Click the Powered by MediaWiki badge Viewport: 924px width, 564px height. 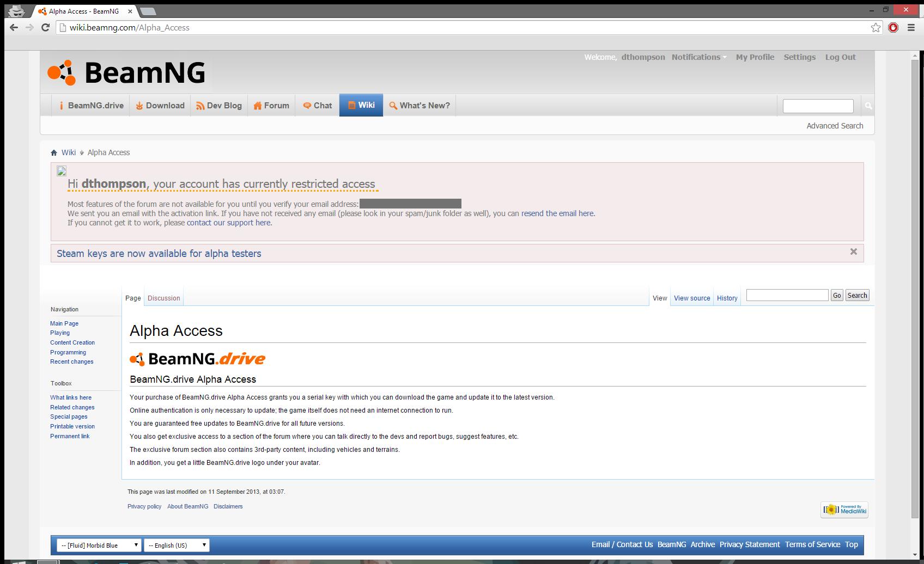coord(844,510)
